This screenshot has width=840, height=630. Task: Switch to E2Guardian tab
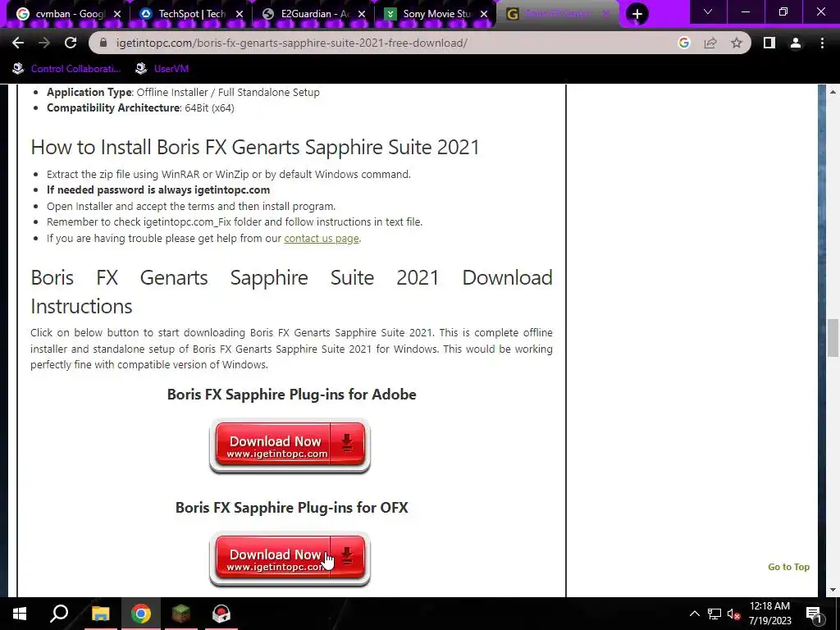tap(314, 14)
